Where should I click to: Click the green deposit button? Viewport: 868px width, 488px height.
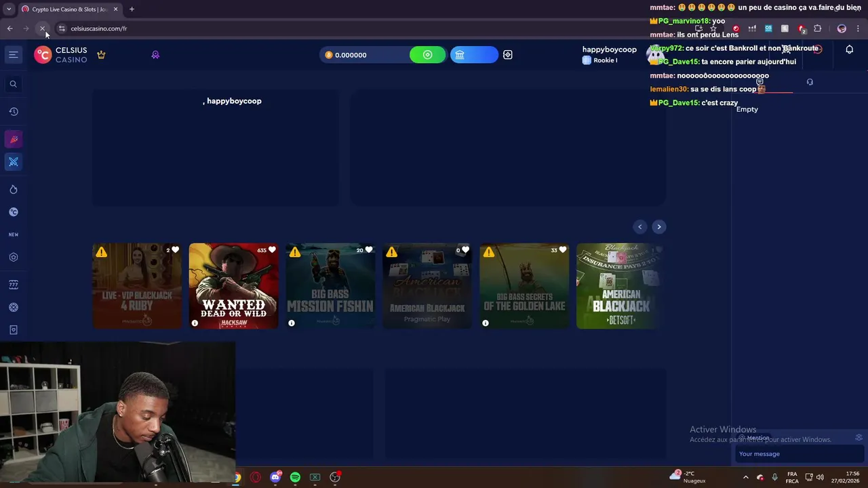(x=427, y=55)
